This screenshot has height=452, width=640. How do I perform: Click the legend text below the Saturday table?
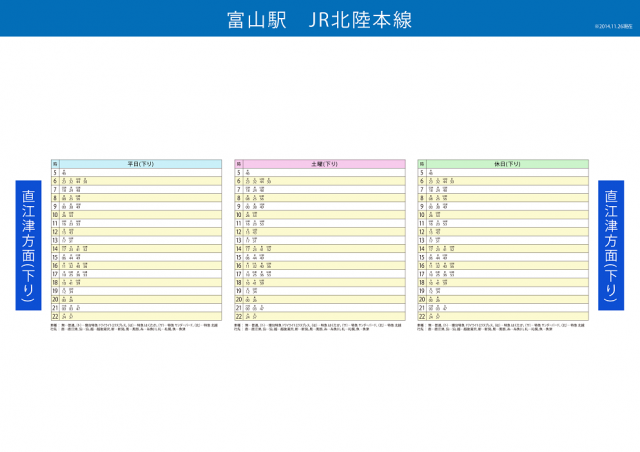(x=318, y=327)
